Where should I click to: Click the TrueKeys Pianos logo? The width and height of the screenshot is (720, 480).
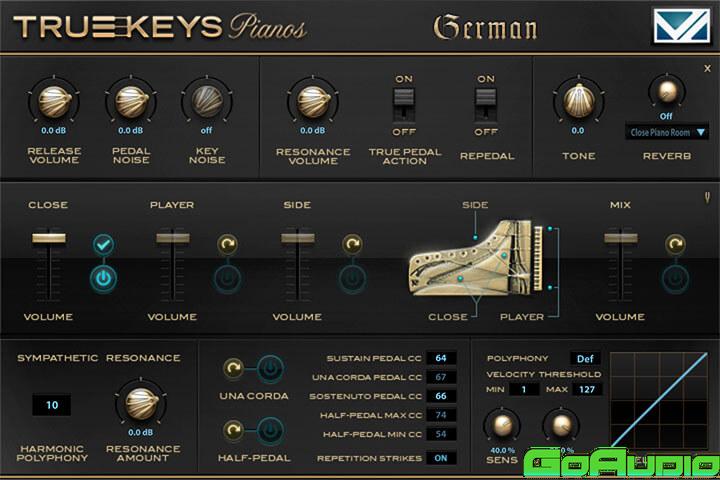pyautogui.click(x=160, y=27)
